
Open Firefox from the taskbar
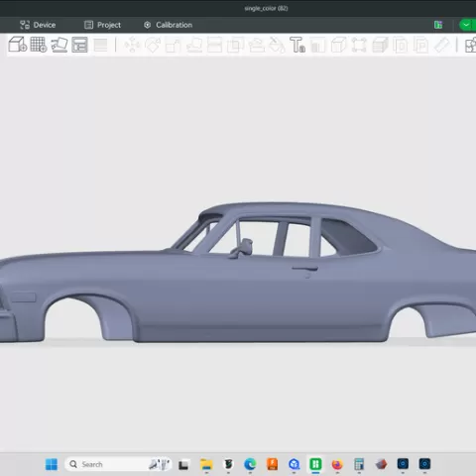(x=337, y=464)
